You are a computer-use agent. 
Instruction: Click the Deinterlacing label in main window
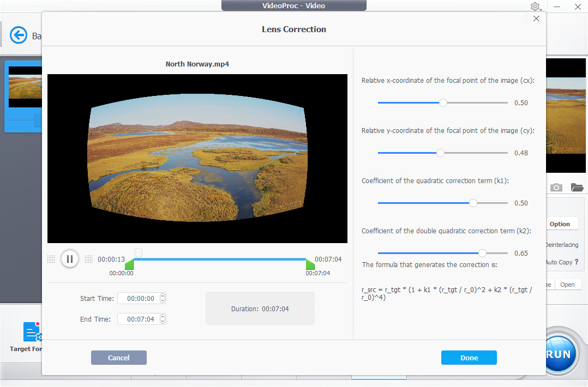[562, 245]
